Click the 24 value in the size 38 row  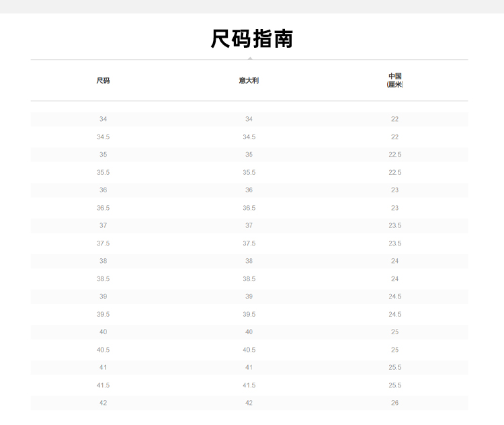pos(394,261)
